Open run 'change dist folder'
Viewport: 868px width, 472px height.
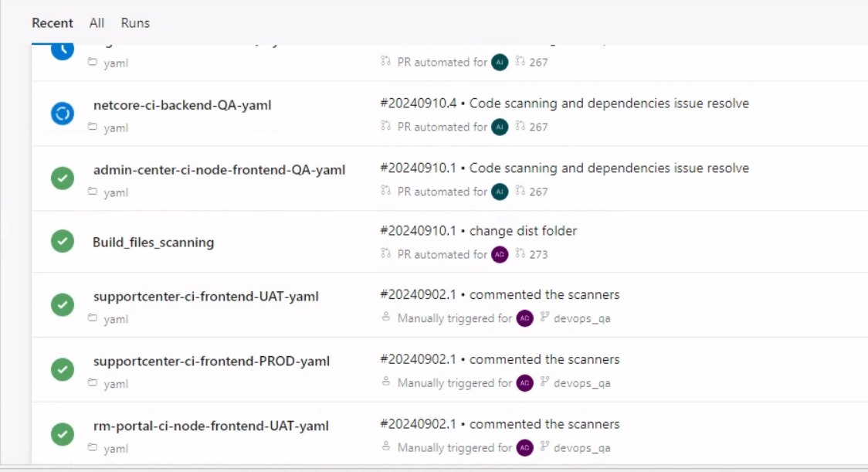tap(523, 231)
